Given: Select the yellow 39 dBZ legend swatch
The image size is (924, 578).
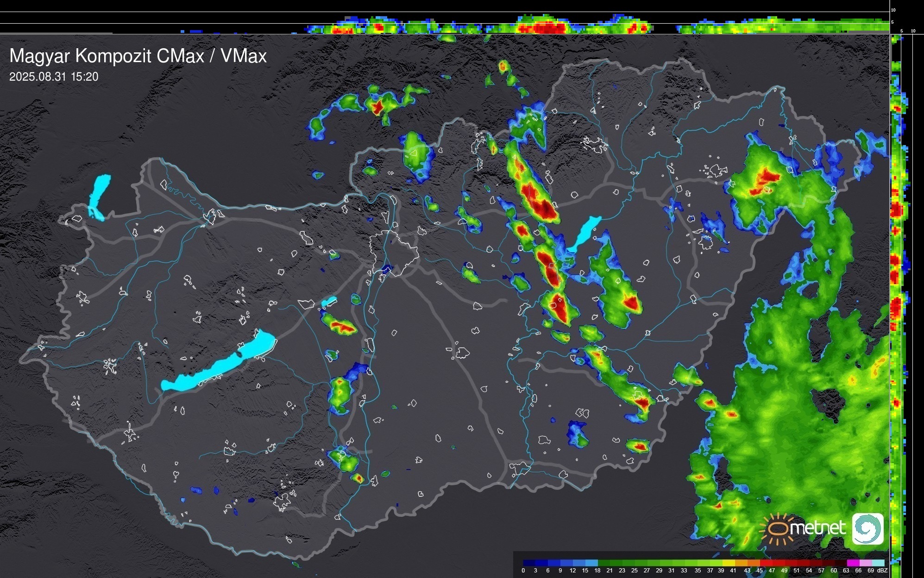Looking at the screenshot, I should coord(730,563).
